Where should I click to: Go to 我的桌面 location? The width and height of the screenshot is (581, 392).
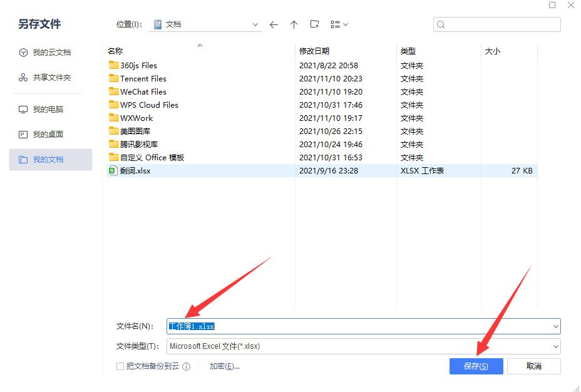click(x=48, y=135)
